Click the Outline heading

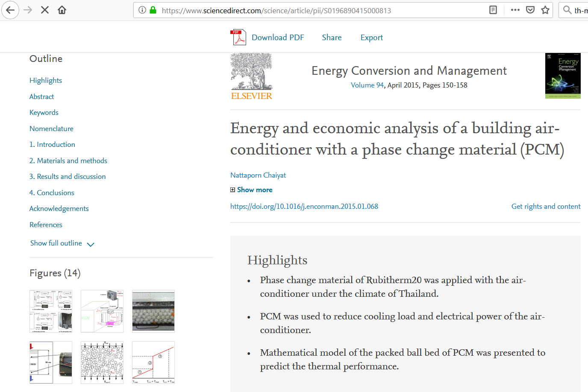click(46, 59)
